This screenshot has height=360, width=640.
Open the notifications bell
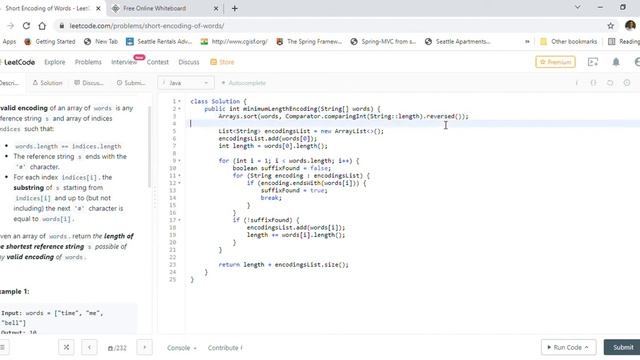(x=616, y=62)
